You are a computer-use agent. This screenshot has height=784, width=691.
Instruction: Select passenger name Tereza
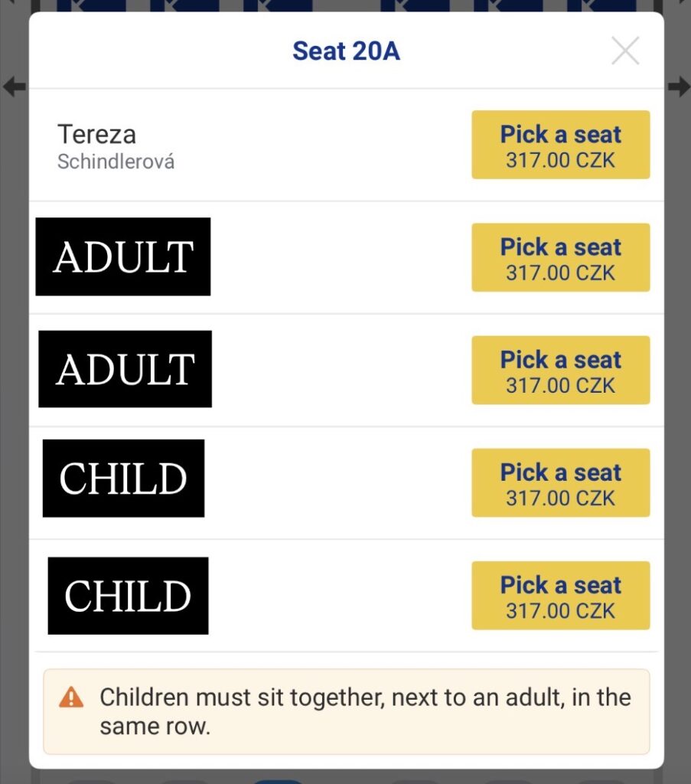point(96,135)
